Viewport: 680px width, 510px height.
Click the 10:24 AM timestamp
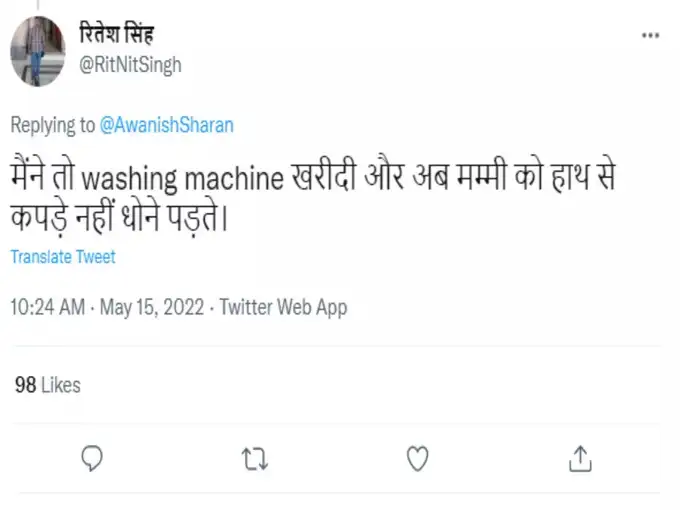coord(47,307)
